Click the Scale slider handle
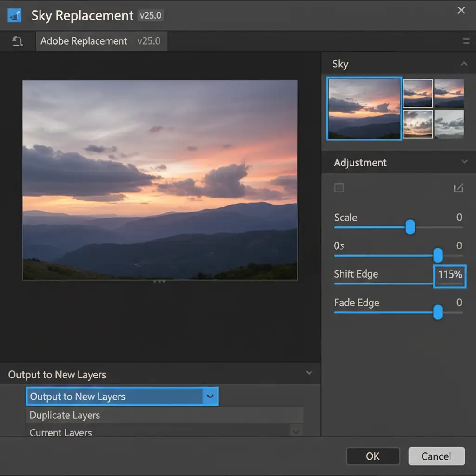This screenshot has height=476, width=476. coord(410,227)
